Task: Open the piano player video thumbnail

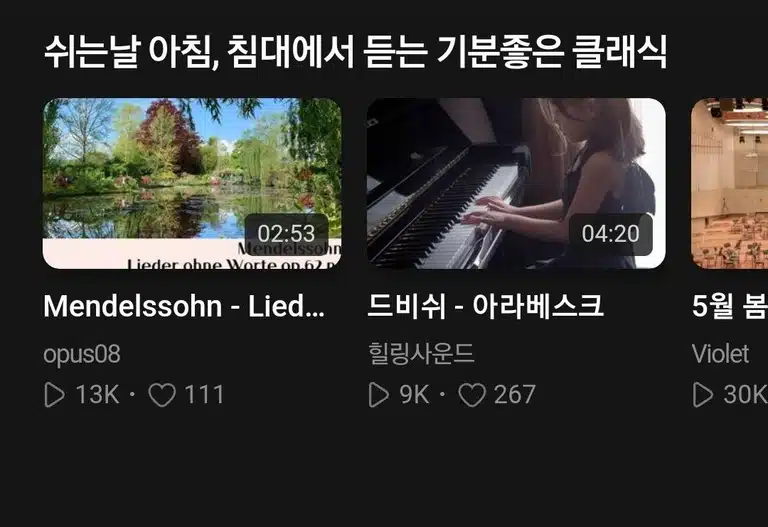Action: click(x=516, y=183)
